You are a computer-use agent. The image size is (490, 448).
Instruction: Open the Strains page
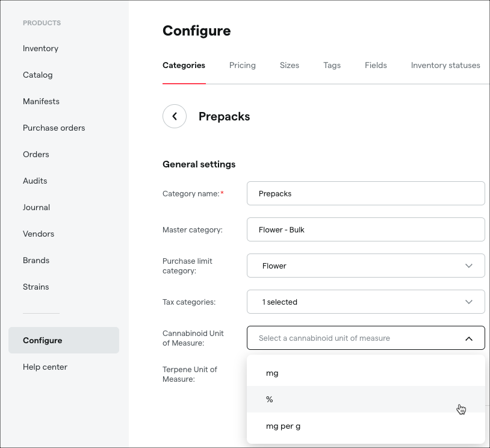pos(36,287)
